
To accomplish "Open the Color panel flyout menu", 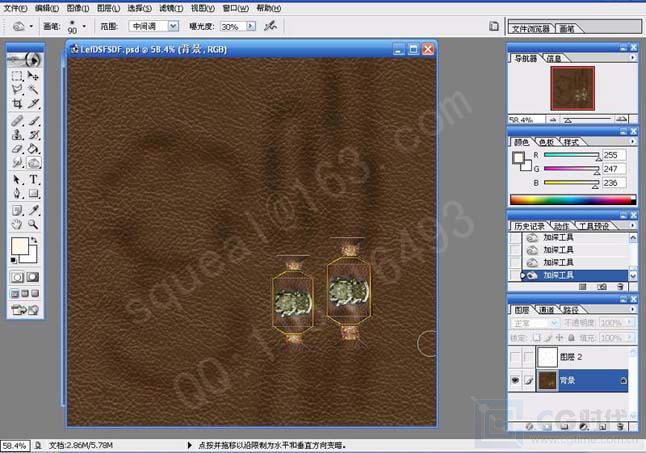I will click(x=633, y=141).
